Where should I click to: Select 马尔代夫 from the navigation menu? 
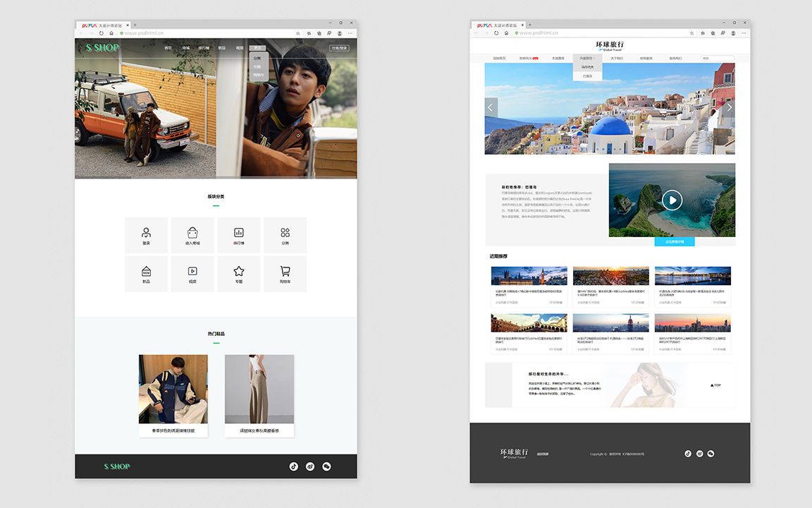click(589, 66)
